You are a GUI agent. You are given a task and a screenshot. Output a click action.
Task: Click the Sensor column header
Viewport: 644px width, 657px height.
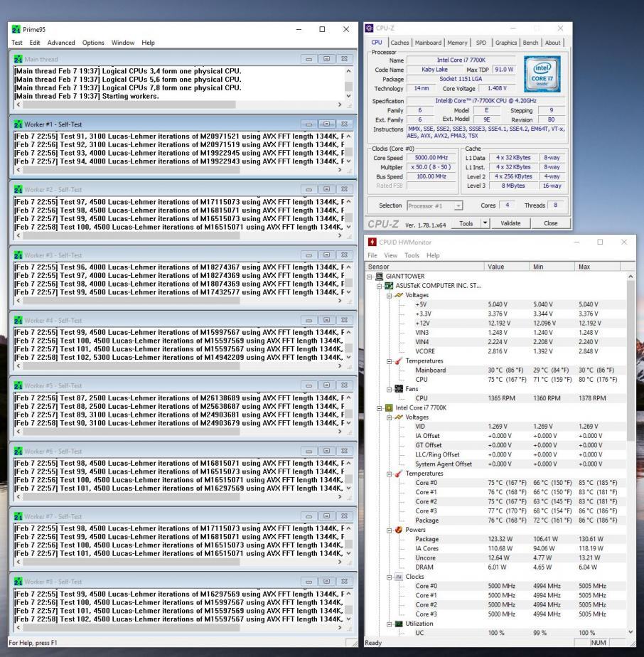click(425, 267)
